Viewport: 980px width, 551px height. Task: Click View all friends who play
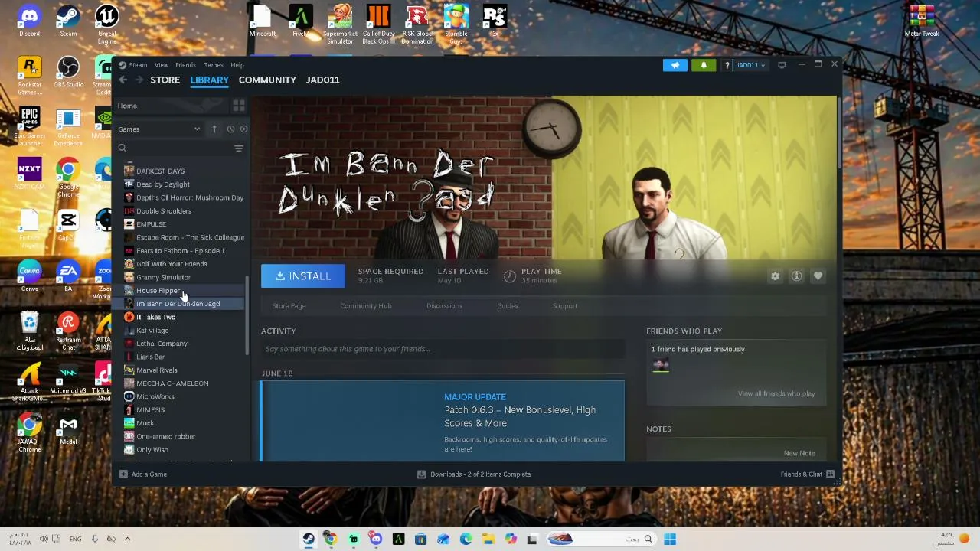point(776,393)
